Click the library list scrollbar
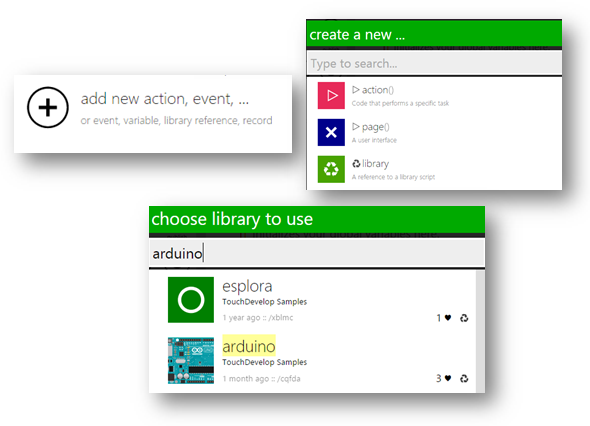590x426 pixels. pyautogui.click(x=480, y=331)
